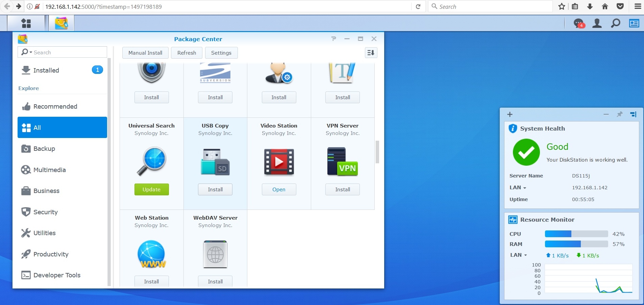The width and height of the screenshot is (644, 305).
Task: Toggle the widgets panel icon in taskbar
Action: 634,23
